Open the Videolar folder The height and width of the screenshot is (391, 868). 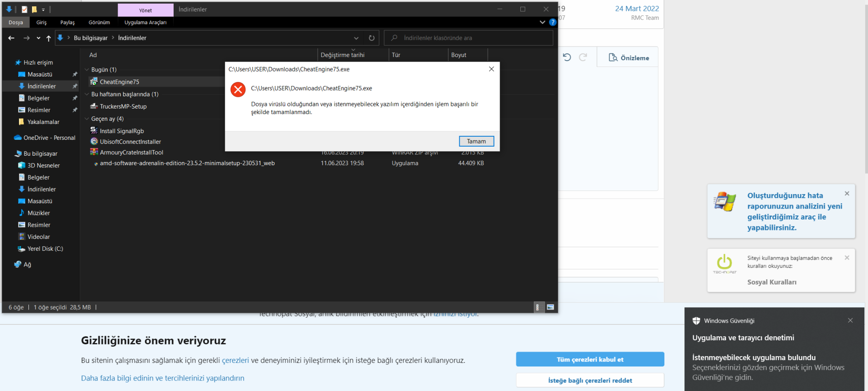point(38,237)
